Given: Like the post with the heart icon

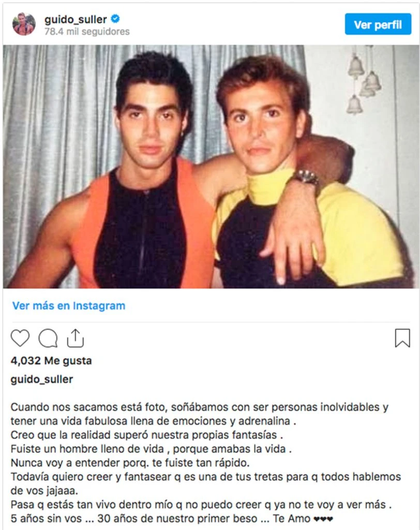Looking at the screenshot, I should (x=20, y=338).
